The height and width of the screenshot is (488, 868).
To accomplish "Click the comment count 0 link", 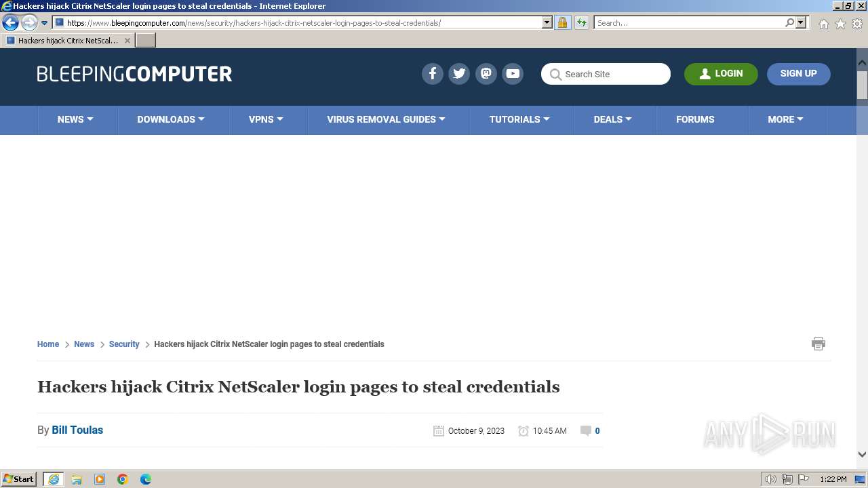I will (x=597, y=431).
